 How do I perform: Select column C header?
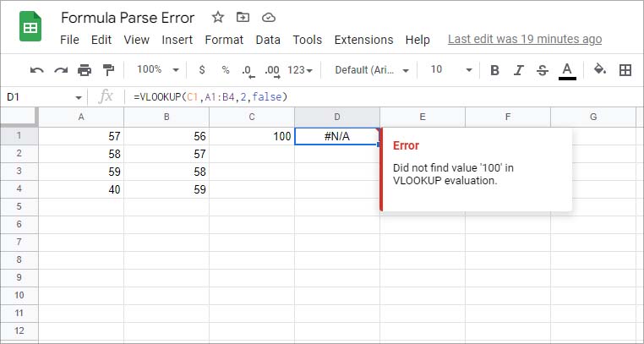click(x=252, y=117)
